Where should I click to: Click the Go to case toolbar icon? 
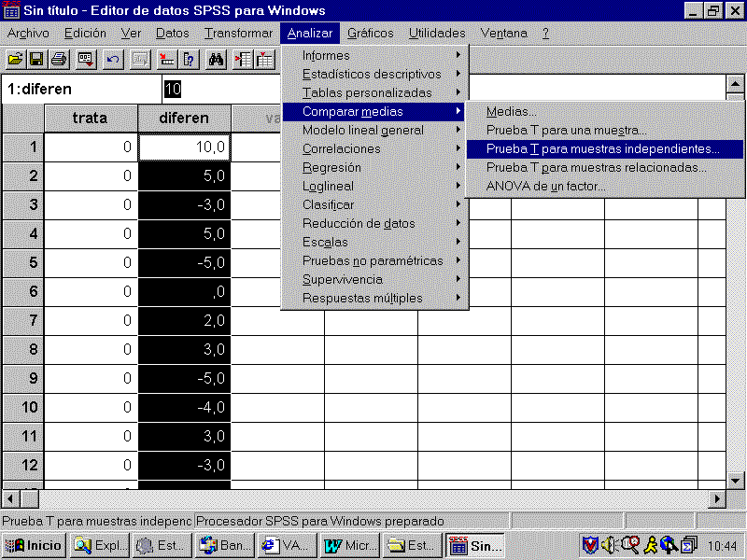(167, 60)
